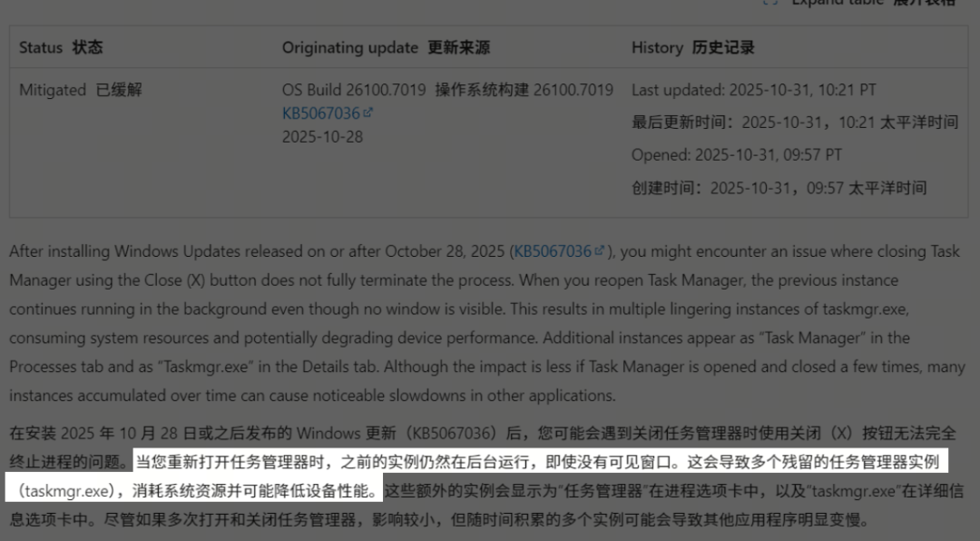The height and width of the screenshot is (541, 980).
Task: Click external-link icon beside KB5067036 in table
Action: [x=367, y=113]
